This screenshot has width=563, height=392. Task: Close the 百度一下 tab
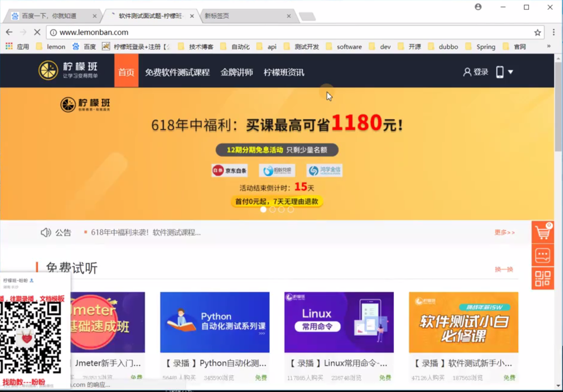(95, 16)
